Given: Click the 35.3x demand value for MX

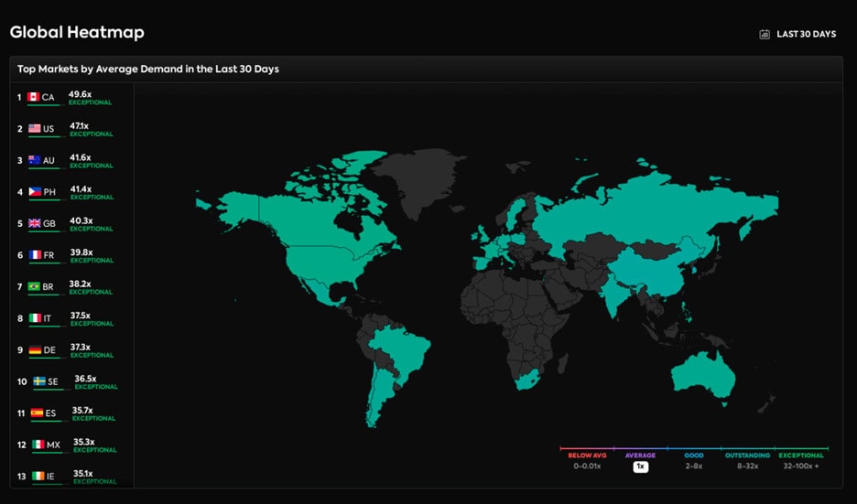Looking at the screenshot, I should click(84, 443).
